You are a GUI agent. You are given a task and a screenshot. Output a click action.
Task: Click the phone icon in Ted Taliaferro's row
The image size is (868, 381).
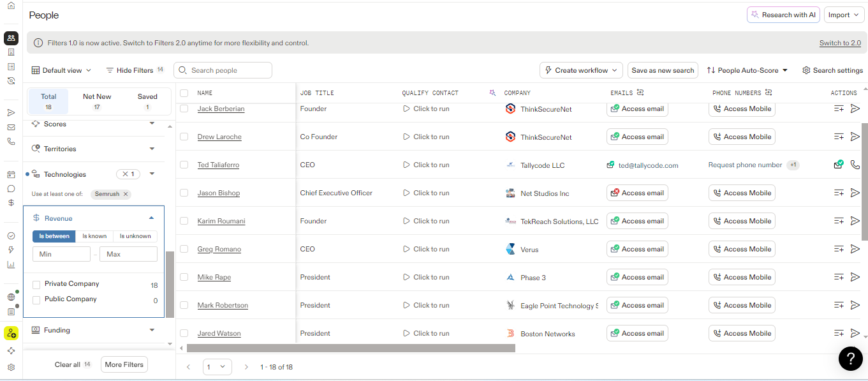(x=855, y=165)
